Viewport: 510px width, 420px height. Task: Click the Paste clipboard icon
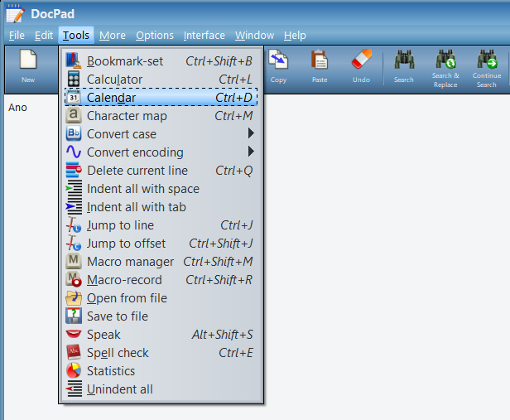point(320,60)
